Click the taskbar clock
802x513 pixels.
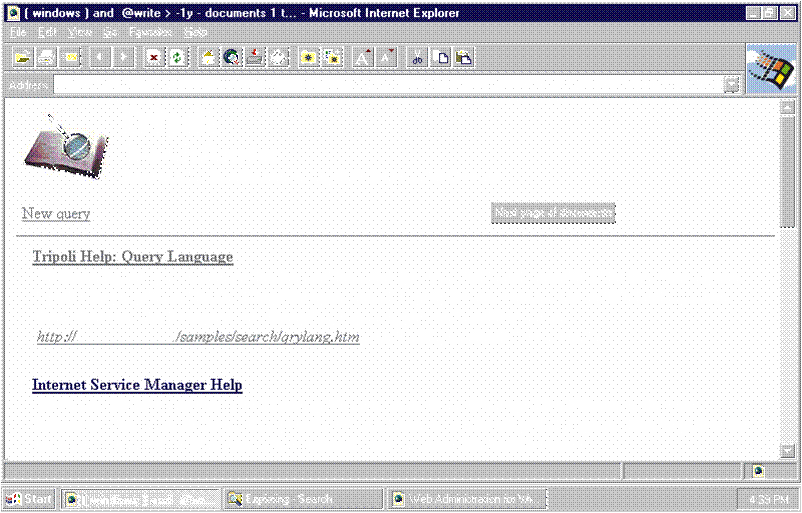click(766, 499)
